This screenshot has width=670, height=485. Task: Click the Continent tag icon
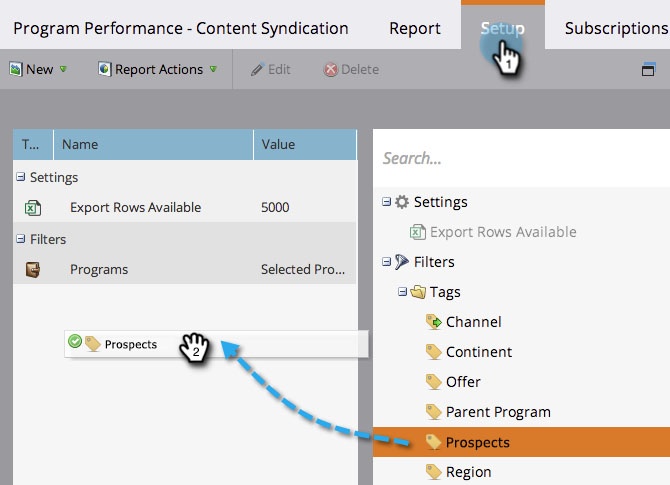coord(433,352)
